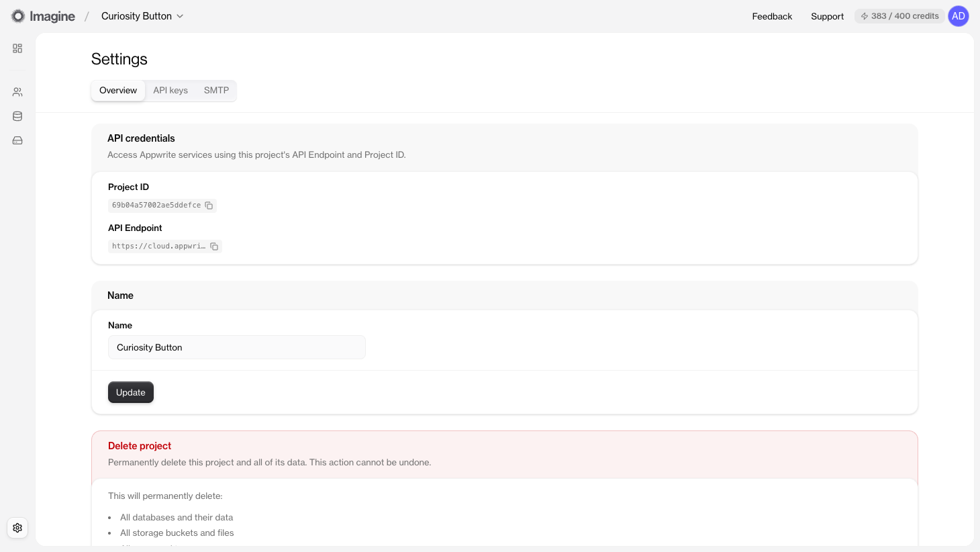Open the AD user avatar menu
The height and width of the screenshot is (552, 980).
pyautogui.click(x=958, y=16)
